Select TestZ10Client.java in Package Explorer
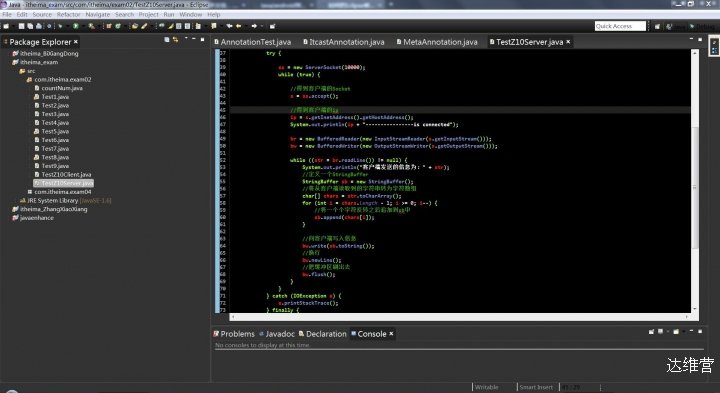This screenshot has width=720, height=393. [x=63, y=174]
